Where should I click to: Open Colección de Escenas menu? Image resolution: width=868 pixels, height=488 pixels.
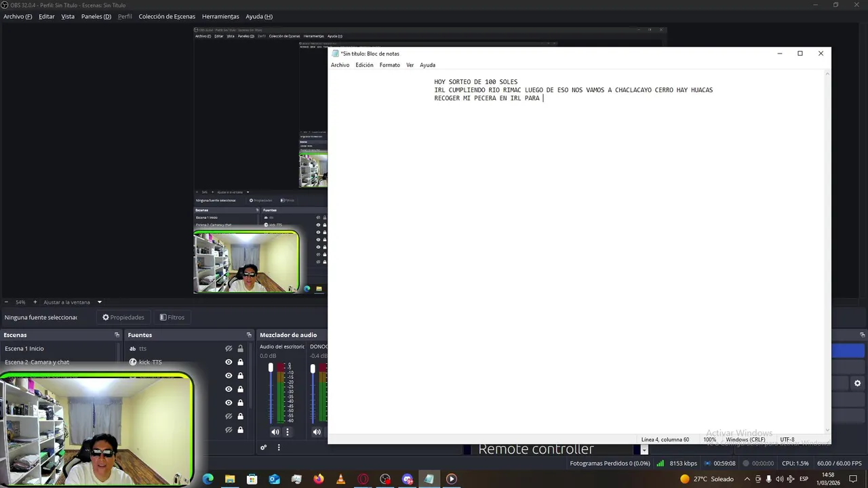167,16
